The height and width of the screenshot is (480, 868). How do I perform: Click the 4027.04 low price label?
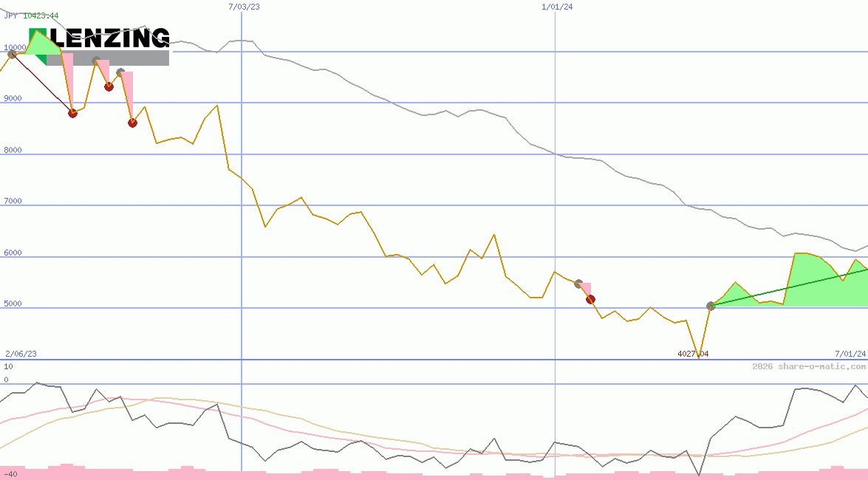coord(693,354)
